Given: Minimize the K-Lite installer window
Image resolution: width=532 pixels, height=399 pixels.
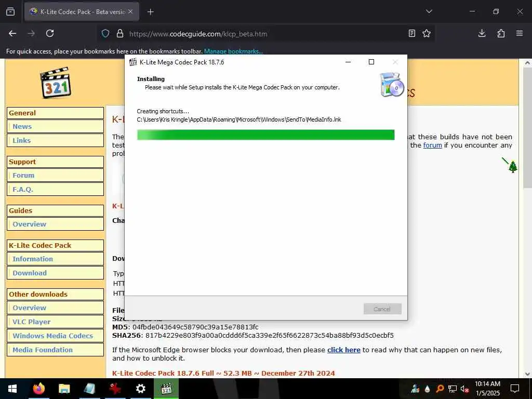Looking at the screenshot, I should click(348, 62).
